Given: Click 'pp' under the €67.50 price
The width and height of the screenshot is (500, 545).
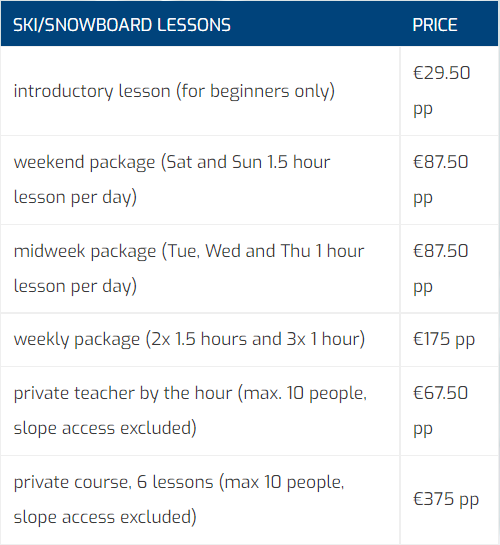Looking at the screenshot, I should (x=423, y=430).
